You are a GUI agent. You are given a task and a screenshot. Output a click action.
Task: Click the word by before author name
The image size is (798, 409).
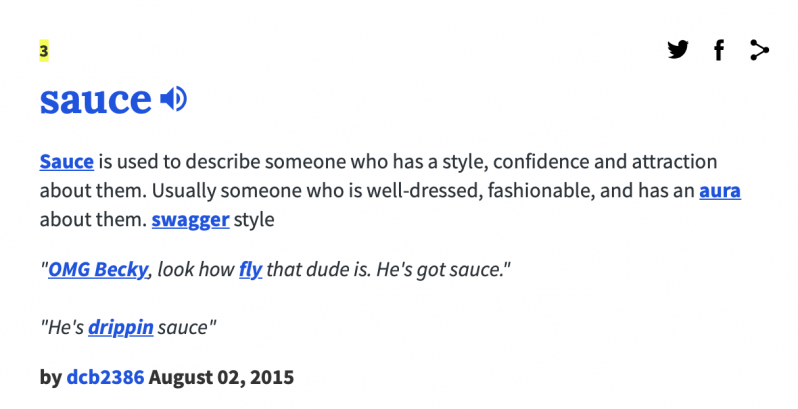coord(51,377)
